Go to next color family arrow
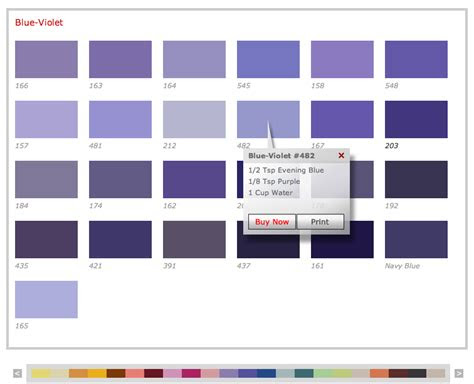Image resolution: width=474 pixels, height=384 pixels. click(459, 373)
